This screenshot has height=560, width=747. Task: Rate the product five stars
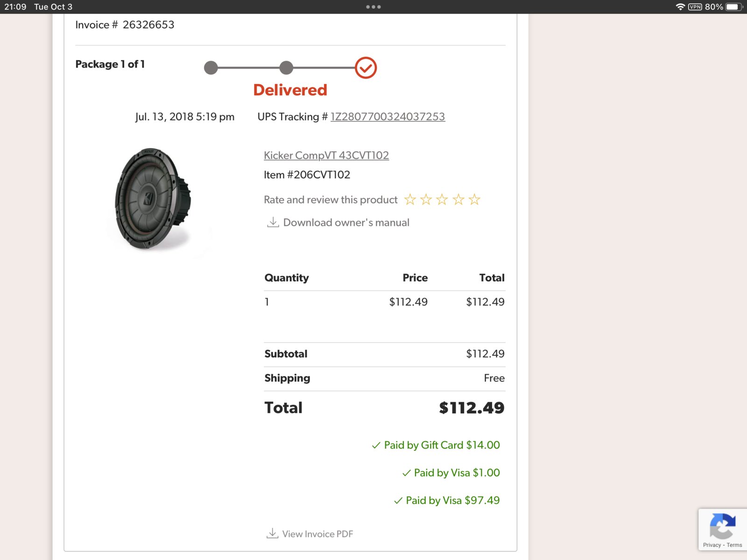pos(474,200)
